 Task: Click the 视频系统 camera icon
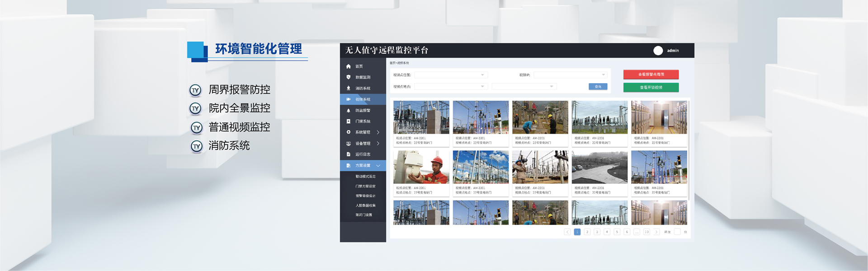point(348,99)
